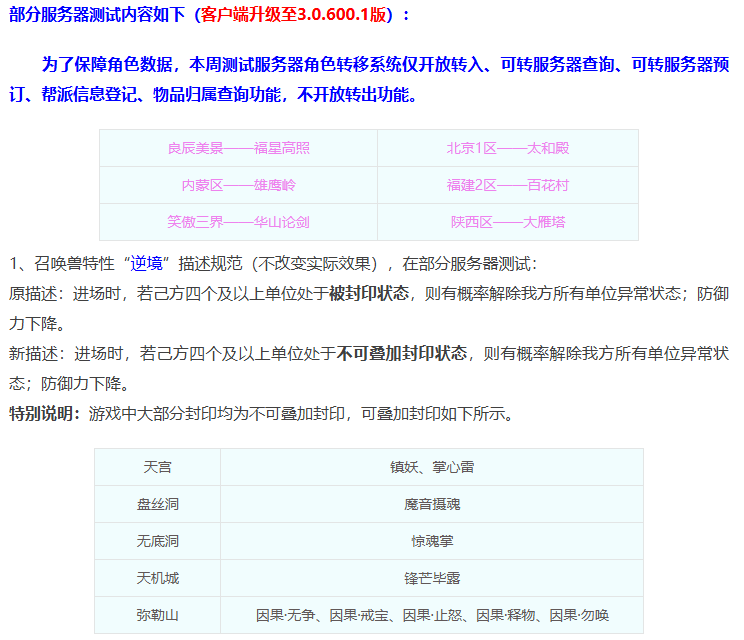Viewport: 744px width, 640px height.
Task: Click the 锋芒毕露 skill cell
Action: pos(431,578)
